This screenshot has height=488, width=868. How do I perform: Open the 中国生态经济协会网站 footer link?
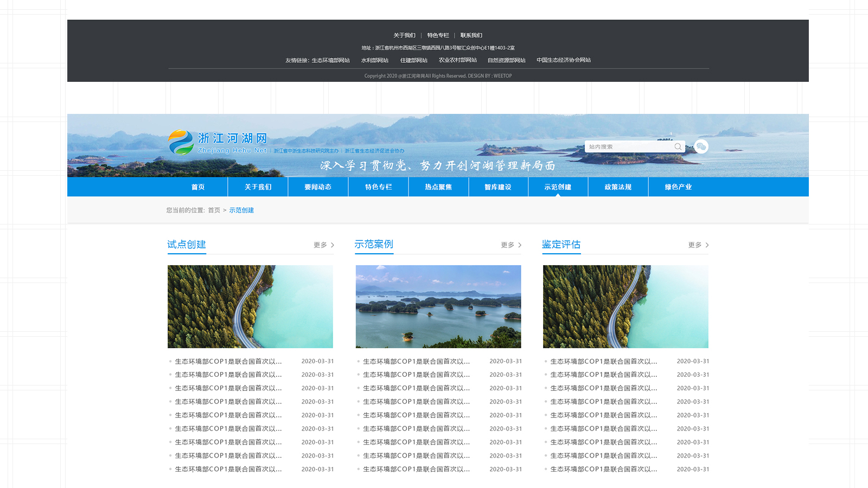(x=564, y=60)
